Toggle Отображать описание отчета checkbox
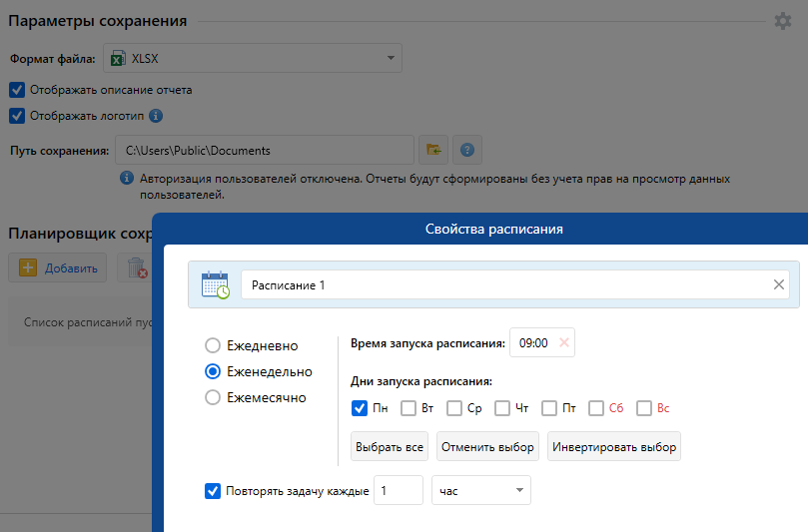This screenshot has height=532, width=808. click(x=17, y=90)
